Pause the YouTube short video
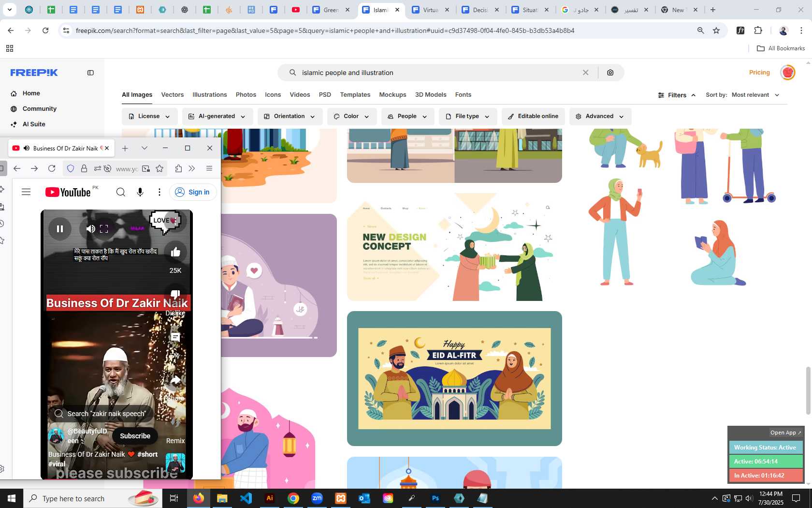Image resolution: width=812 pixels, height=508 pixels. 60,229
